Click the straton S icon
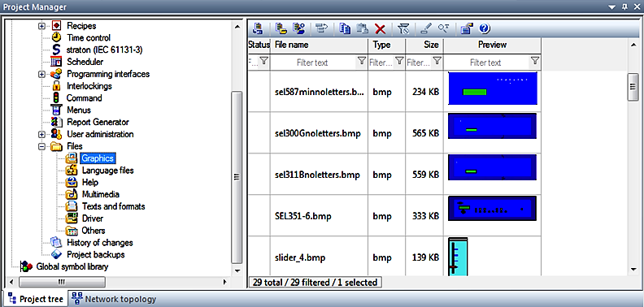 [x=57, y=50]
